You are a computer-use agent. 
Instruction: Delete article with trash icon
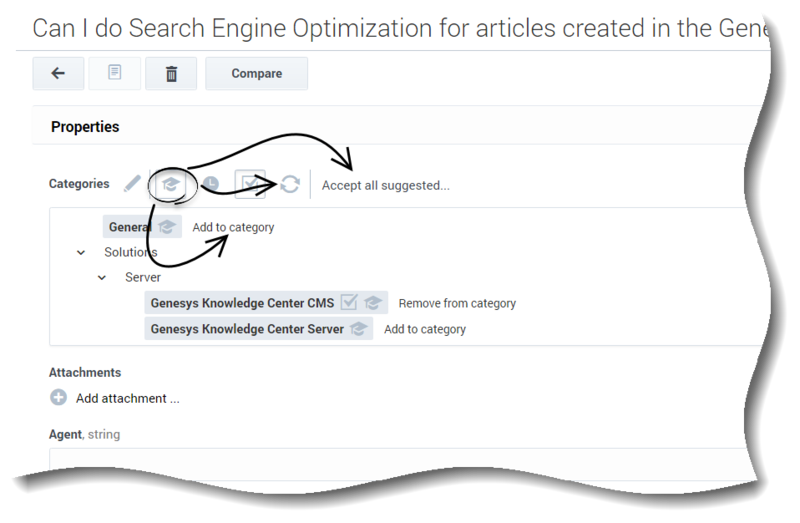tap(171, 73)
